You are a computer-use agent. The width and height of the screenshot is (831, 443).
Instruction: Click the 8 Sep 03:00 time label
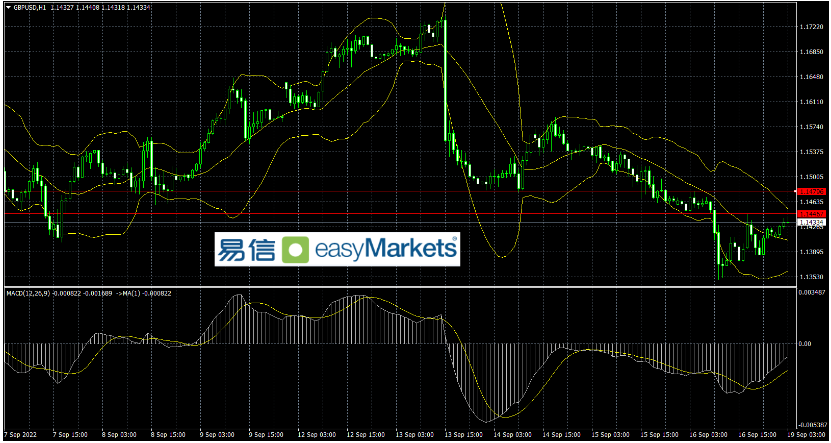(x=120, y=433)
